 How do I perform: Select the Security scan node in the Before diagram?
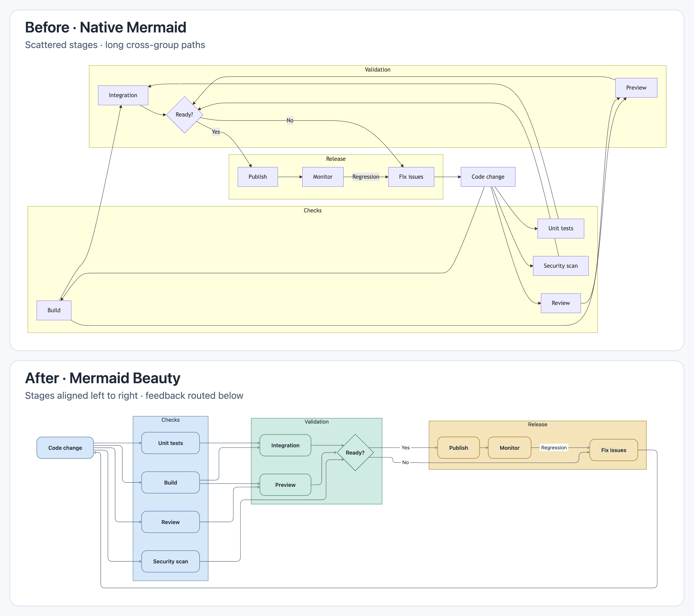coord(561,266)
